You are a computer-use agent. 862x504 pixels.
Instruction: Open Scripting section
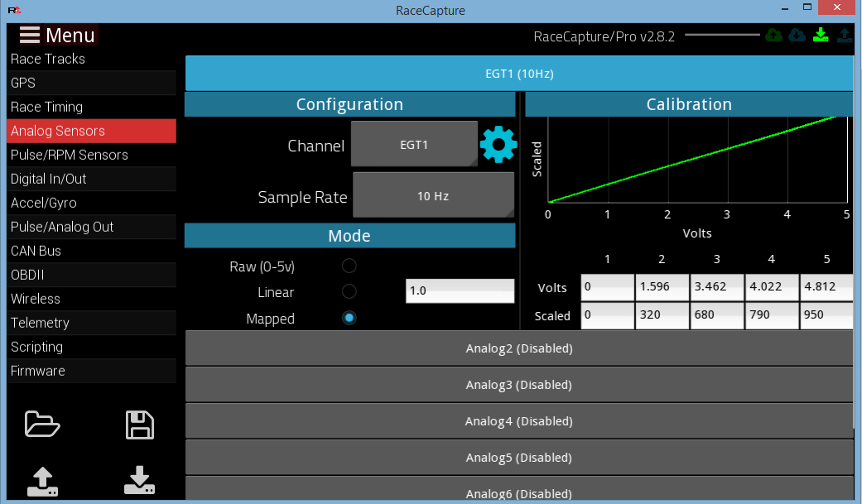(x=91, y=347)
